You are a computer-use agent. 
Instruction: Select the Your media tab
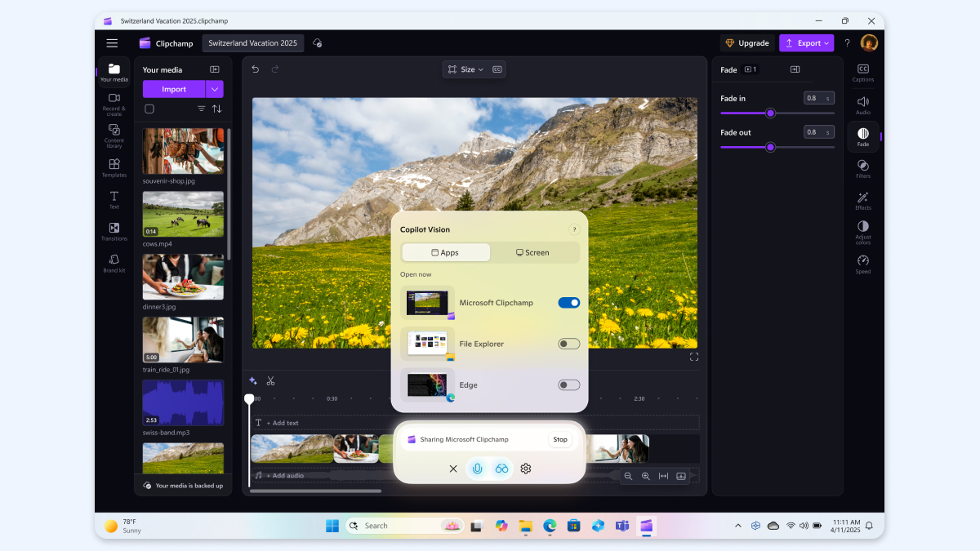(x=114, y=73)
